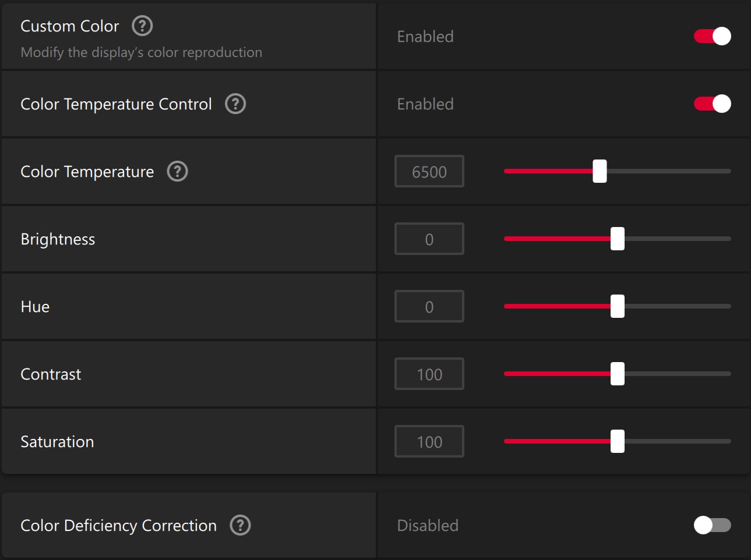Enable Color Deficiency Correction toggle
751x560 pixels.
coord(712,525)
